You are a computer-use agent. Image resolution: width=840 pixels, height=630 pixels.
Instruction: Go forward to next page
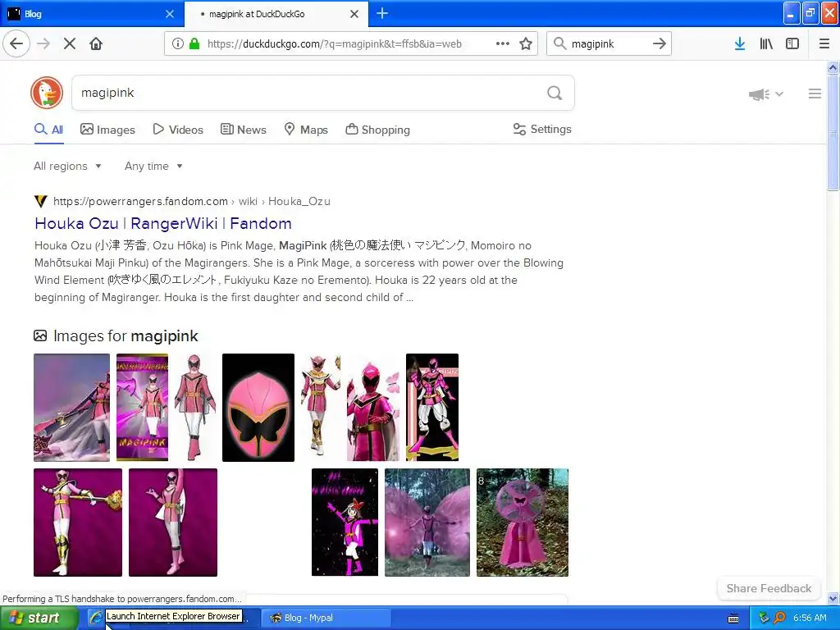click(x=43, y=43)
